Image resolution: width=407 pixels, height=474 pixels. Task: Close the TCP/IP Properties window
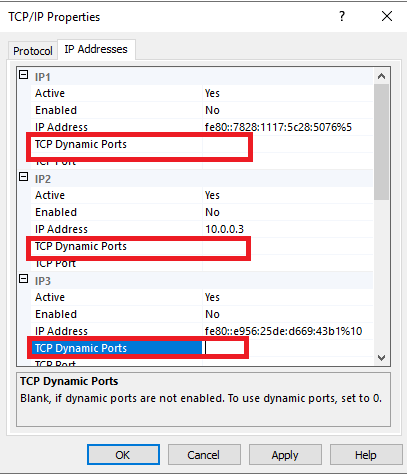click(387, 16)
